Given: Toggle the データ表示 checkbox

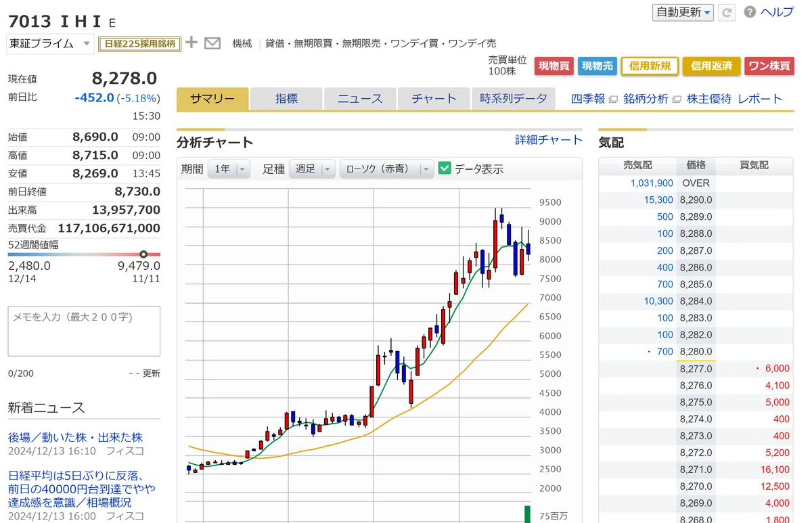Looking at the screenshot, I should [x=445, y=168].
